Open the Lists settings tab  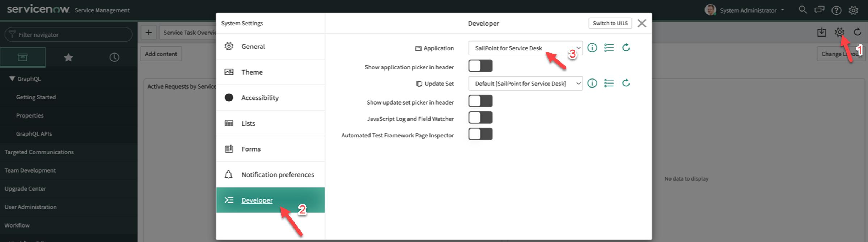[270, 123]
